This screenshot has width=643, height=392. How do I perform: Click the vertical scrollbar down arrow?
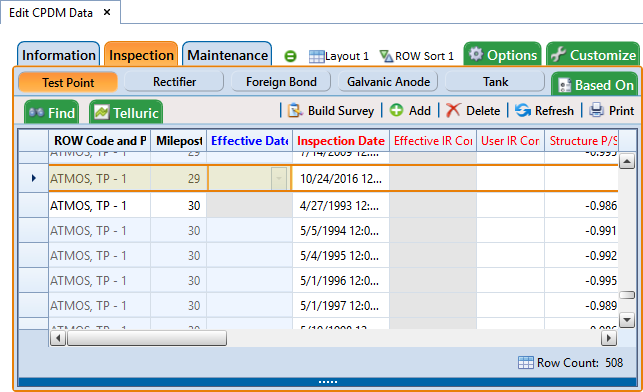click(x=627, y=320)
